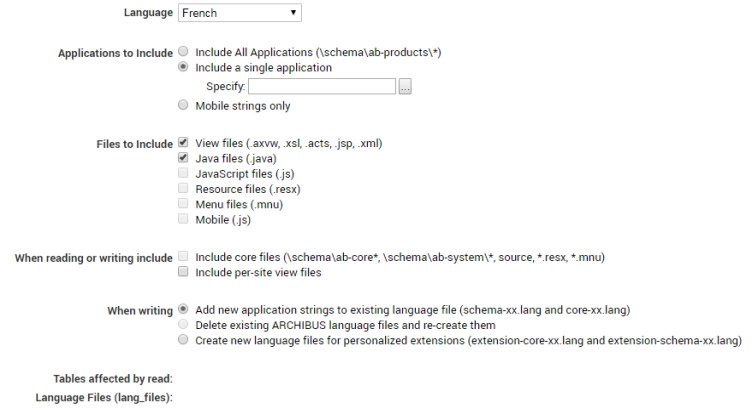Select Add new application strings option

[183, 310]
